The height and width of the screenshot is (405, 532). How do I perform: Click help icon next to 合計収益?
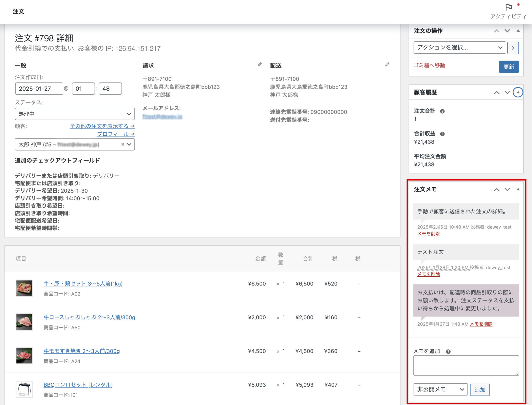(442, 134)
